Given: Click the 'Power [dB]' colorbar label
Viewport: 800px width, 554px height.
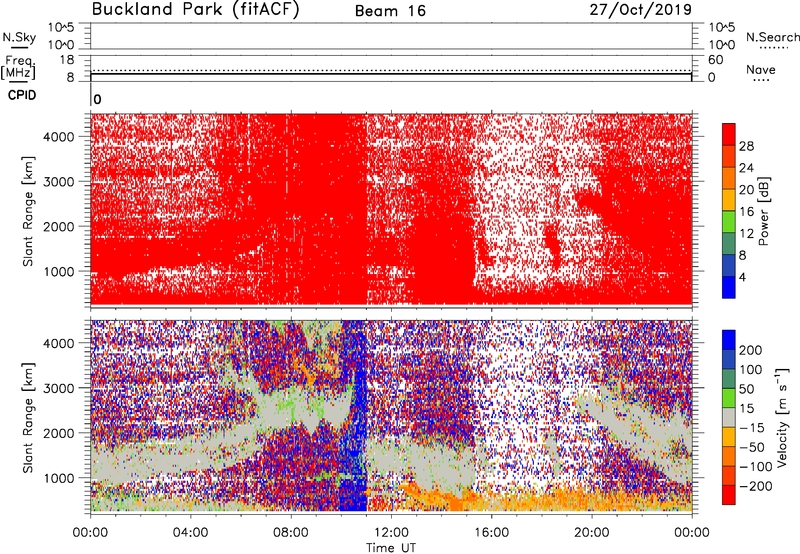Looking at the screenshot, I should coord(764,211).
